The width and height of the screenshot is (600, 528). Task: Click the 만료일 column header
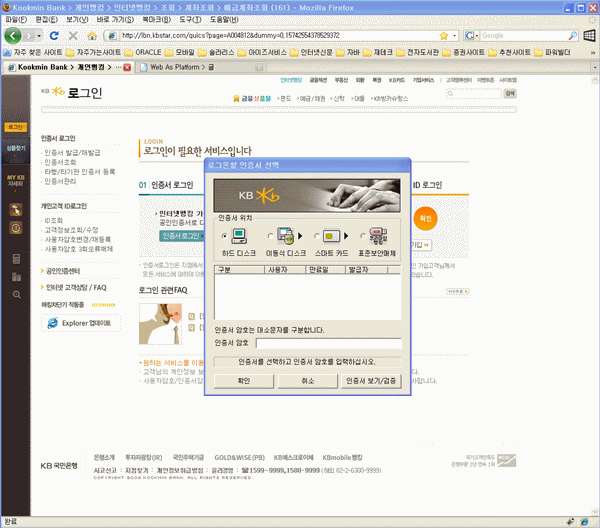[x=326, y=270]
